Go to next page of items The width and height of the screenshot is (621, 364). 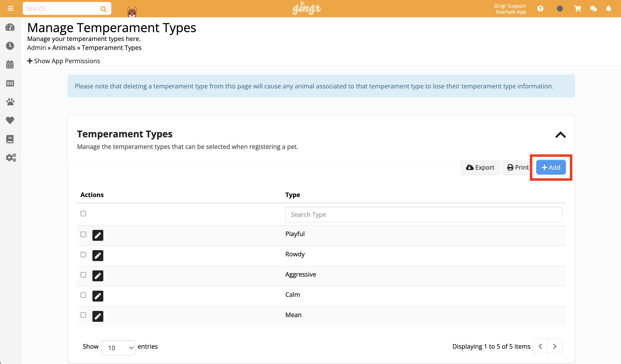555,346
